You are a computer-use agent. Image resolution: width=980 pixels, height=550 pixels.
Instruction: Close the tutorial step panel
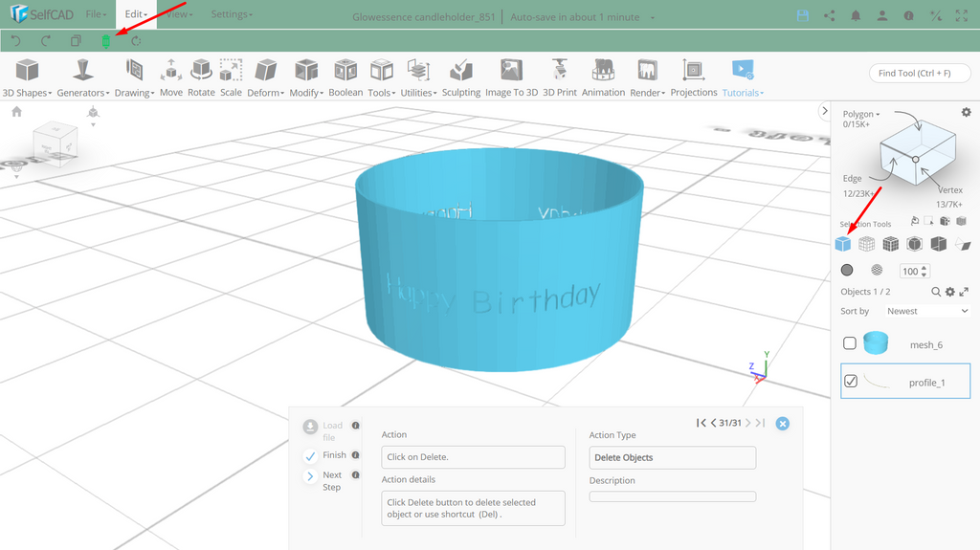pos(782,424)
